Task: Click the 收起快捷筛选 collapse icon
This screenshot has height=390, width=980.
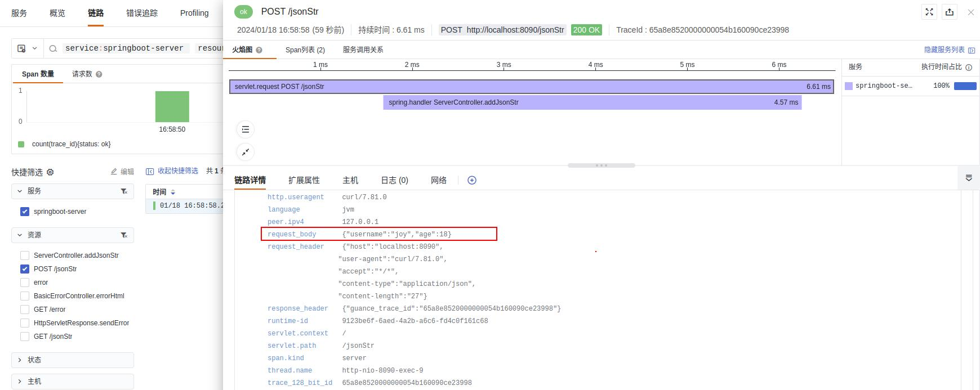Action: point(150,171)
